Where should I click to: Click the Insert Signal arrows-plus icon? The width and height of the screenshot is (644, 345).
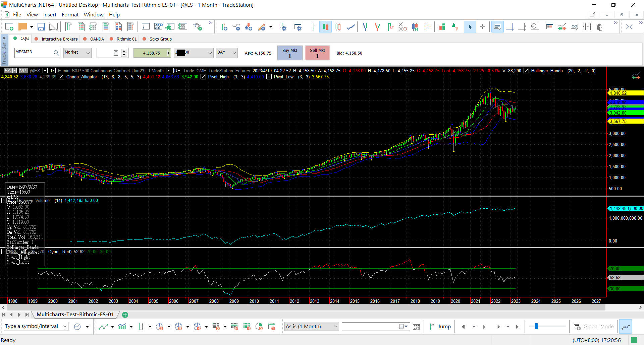(x=249, y=27)
